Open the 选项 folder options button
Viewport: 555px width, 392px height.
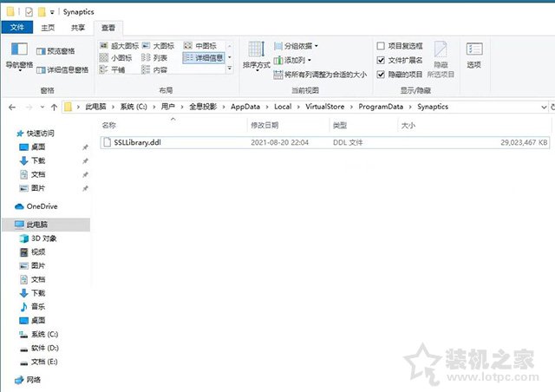(x=474, y=56)
